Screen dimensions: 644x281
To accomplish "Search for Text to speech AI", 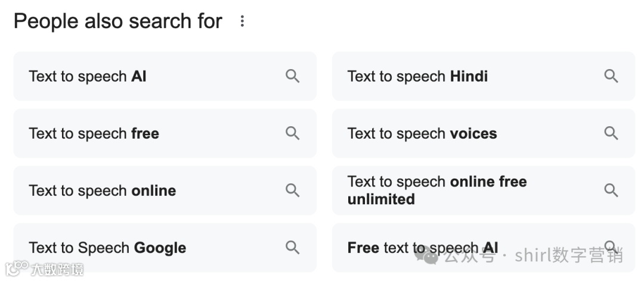I will tap(88, 77).
